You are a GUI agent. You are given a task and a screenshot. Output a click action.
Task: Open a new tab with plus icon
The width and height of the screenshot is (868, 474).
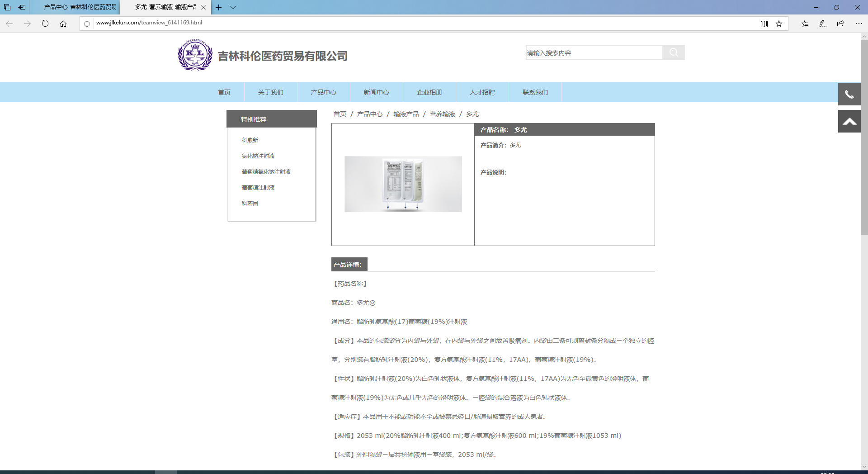point(218,7)
